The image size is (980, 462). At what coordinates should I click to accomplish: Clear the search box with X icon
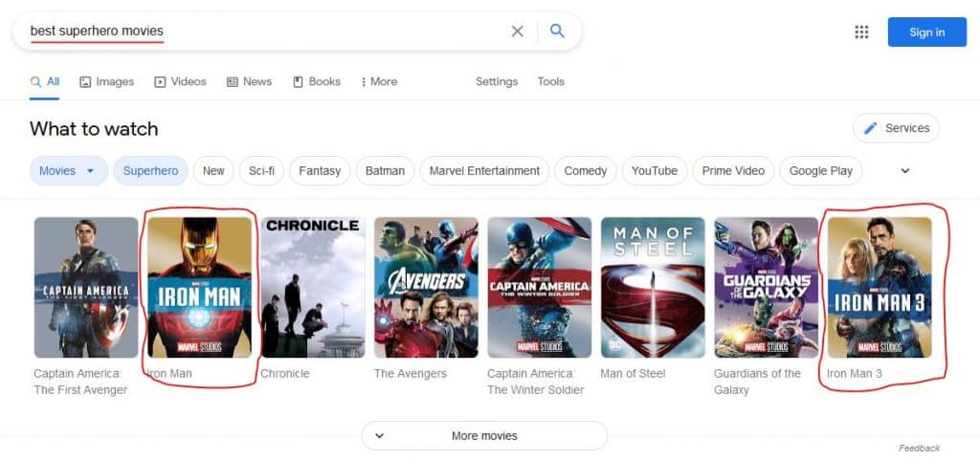[517, 32]
